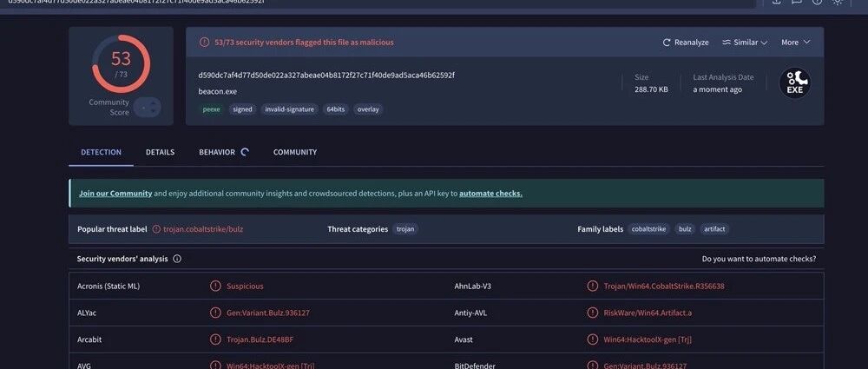Click RiskWare/Win64.Artifact.a result
This screenshot has width=868, height=369.
point(648,313)
